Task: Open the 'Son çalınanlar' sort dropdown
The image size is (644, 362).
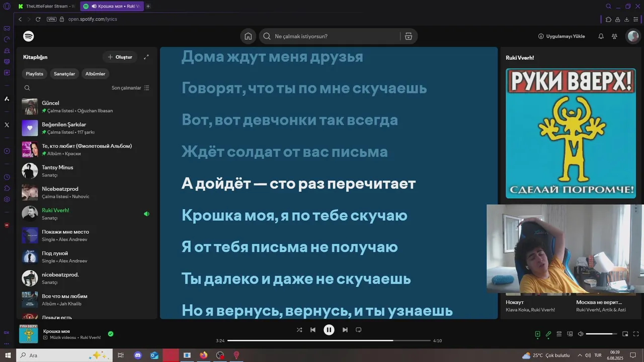Action: click(x=130, y=87)
